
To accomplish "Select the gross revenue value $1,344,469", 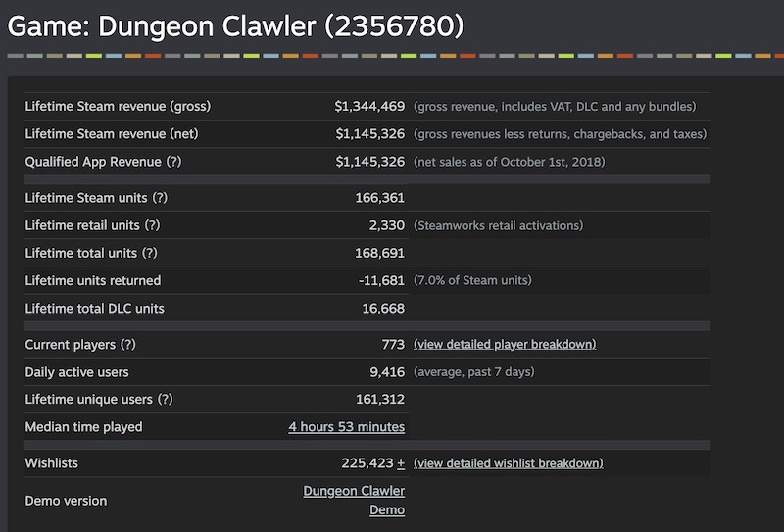I will click(x=369, y=106).
